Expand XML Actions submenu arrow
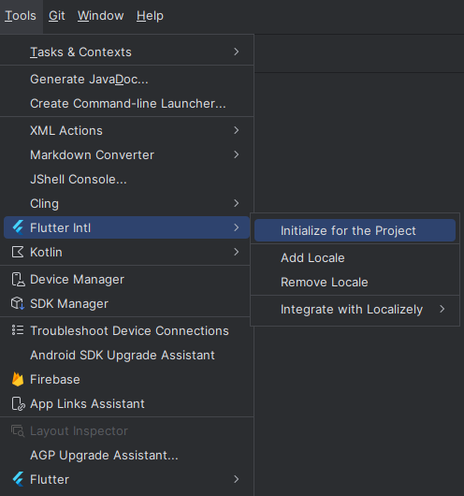 coord(236,130)
